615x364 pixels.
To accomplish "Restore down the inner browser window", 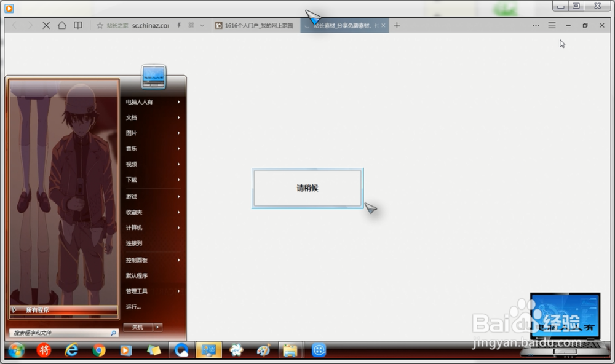I will point(585,25).
